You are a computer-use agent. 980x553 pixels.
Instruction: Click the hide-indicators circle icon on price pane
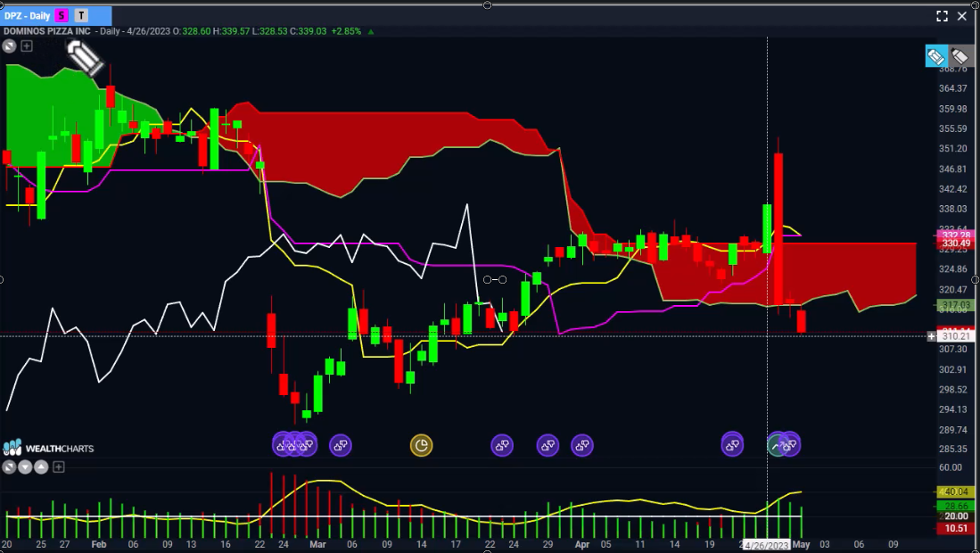[9, 45]
